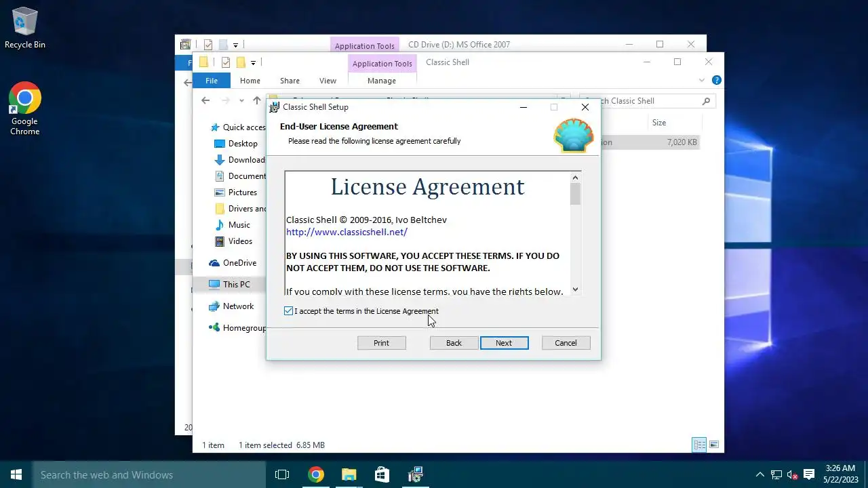Select Application Tools tab in Classic Shell window

pyautogui.click(x=382, y=64)
